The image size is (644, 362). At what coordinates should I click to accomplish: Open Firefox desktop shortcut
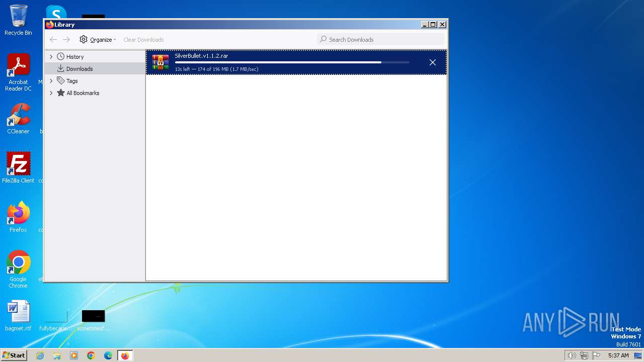(x=18, y=217)
